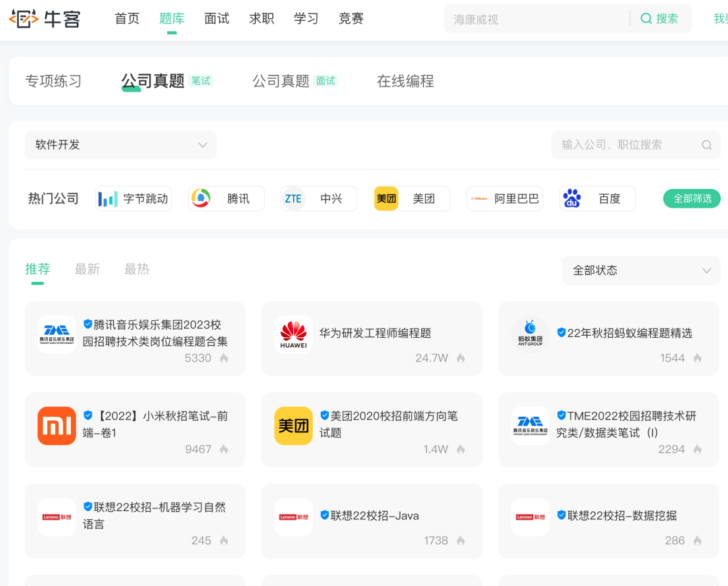
Task: Open 求职 in top navigation
Action: point(262,19)
